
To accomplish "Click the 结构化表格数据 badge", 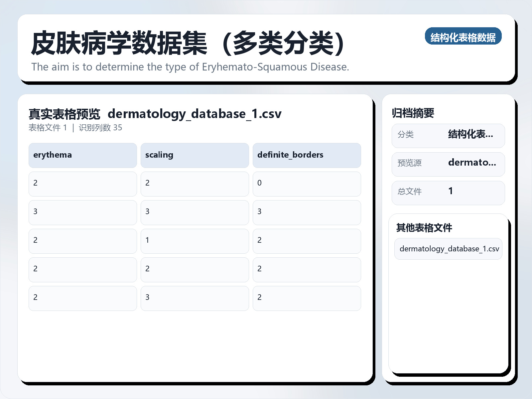I will tap(464, 37).
